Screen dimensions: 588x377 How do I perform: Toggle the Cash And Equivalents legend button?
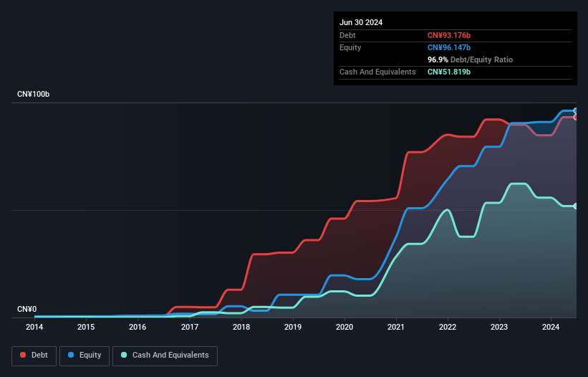[x=165, y=355]
